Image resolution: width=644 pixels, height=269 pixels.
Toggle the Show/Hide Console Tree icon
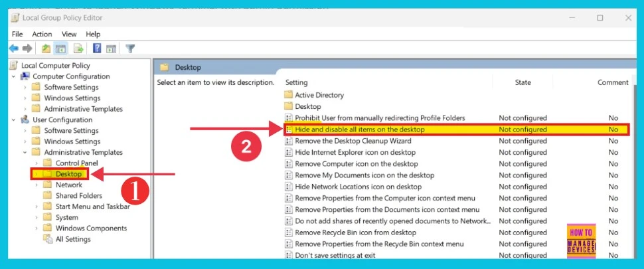(x=61, y=48)
